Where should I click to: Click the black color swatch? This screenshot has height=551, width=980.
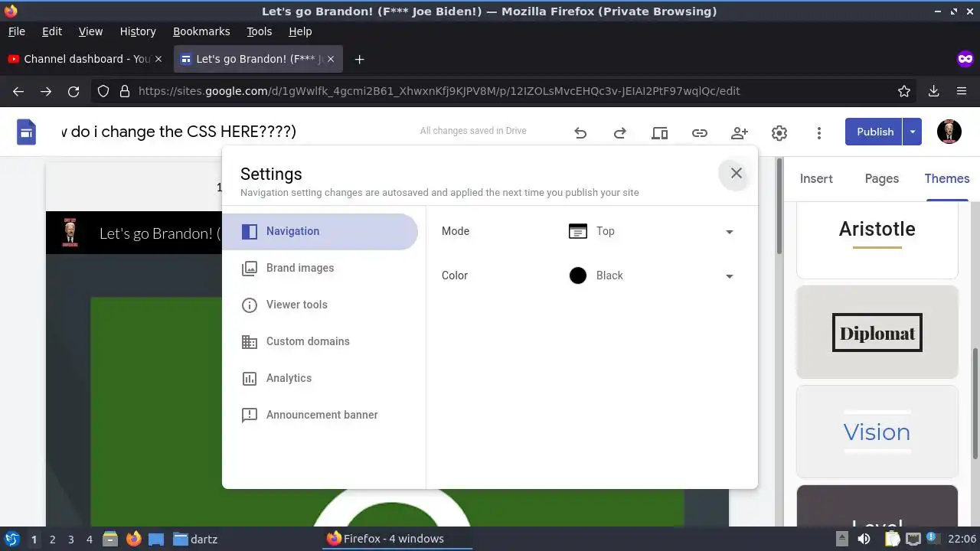click(x=578, y=275)
